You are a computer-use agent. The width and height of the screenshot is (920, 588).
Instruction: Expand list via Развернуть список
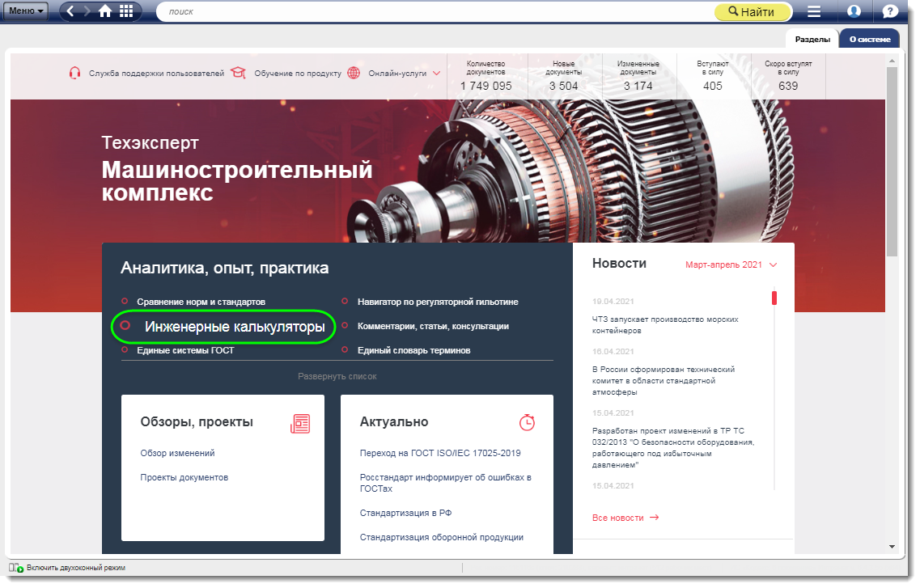(337, 376)
